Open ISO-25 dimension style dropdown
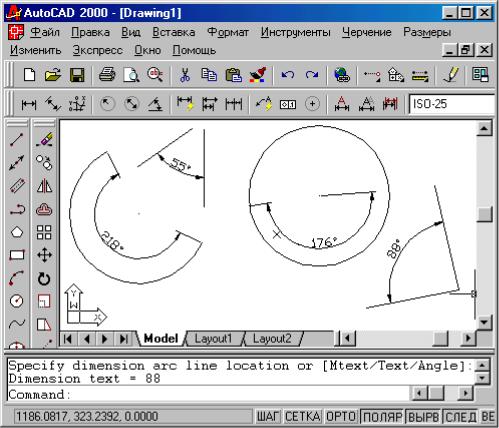Image resolution: width=499 pixels, height=428 pixels. pos(452,104)
